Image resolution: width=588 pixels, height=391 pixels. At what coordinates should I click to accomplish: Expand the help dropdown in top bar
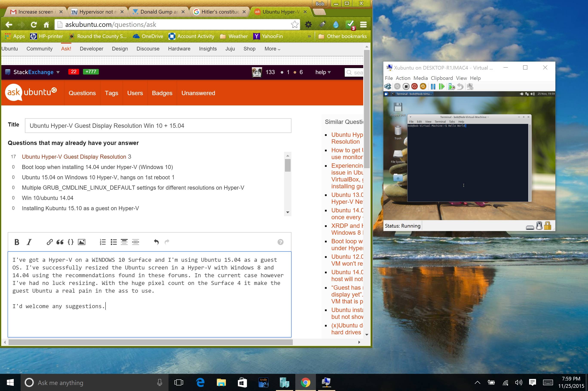pos(323,72)
